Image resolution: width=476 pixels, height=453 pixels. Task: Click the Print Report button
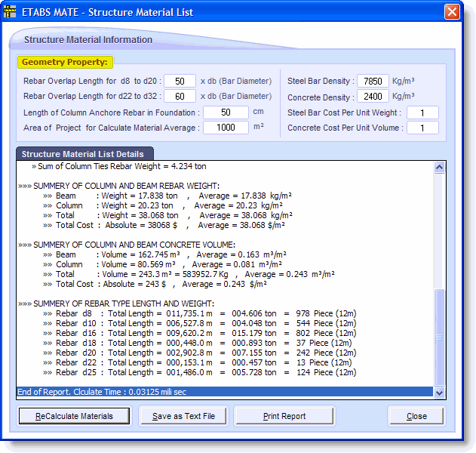pos(284,416)
